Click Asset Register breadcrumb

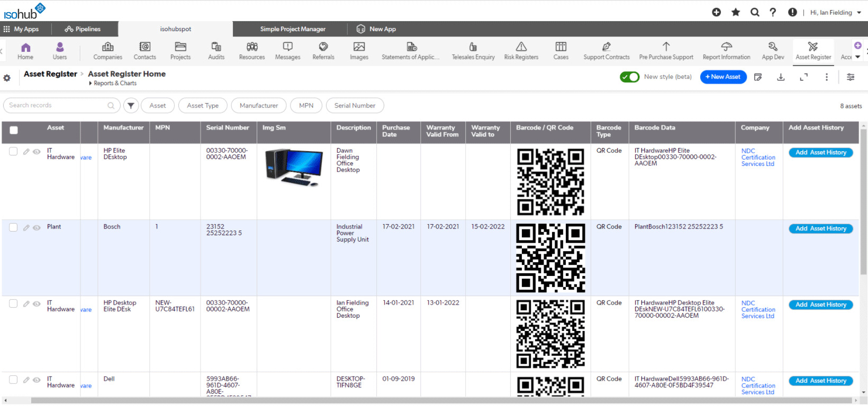coord(50,74)
